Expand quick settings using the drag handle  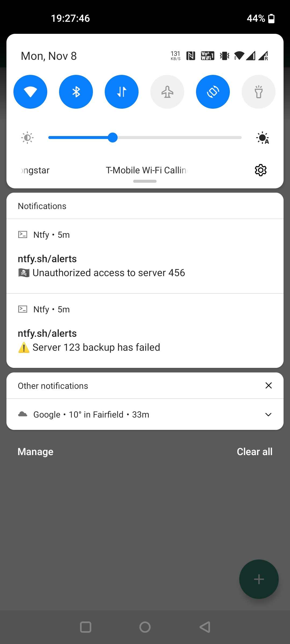145,181
